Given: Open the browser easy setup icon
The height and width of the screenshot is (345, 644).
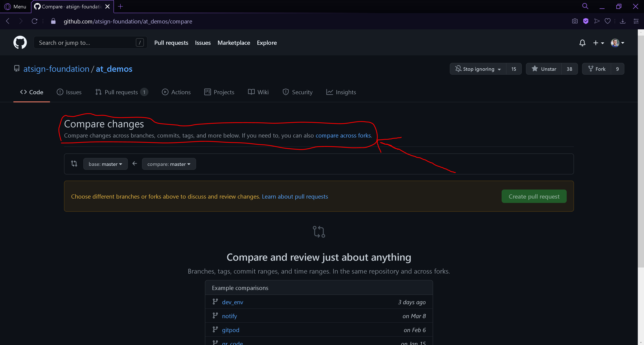Looking at the screenshot, I should click(636, 21).
